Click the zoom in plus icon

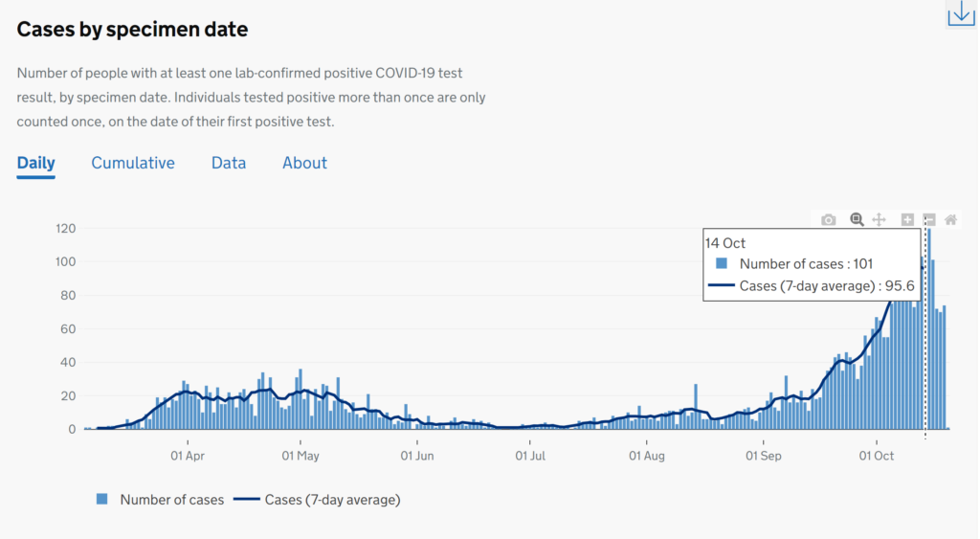point(907,219)
